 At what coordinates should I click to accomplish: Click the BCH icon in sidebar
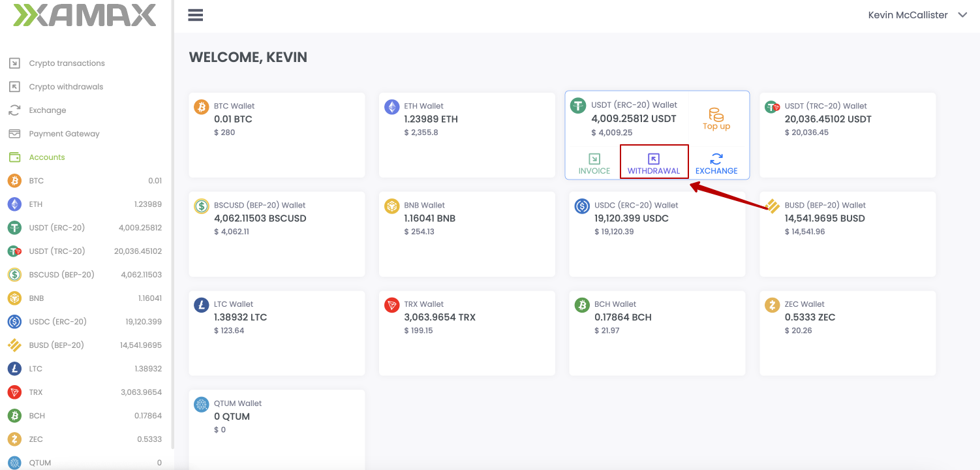click(x=14, y=416)
